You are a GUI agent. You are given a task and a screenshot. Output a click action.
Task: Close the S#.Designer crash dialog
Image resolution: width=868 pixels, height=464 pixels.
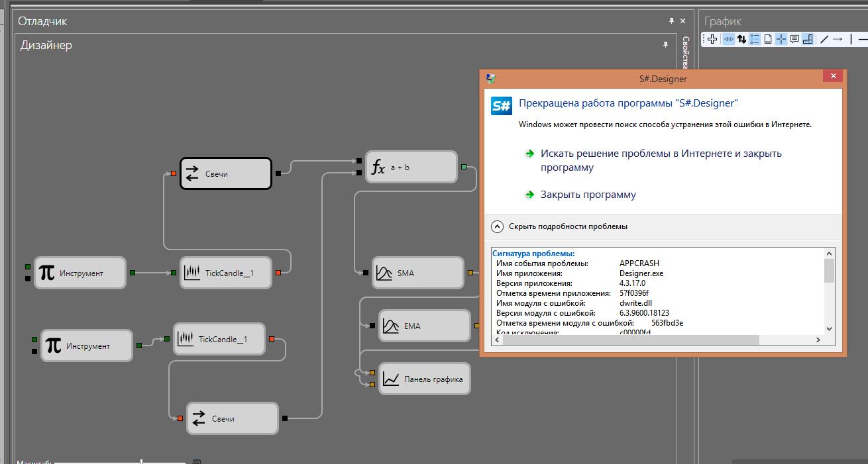click(833, 76)
